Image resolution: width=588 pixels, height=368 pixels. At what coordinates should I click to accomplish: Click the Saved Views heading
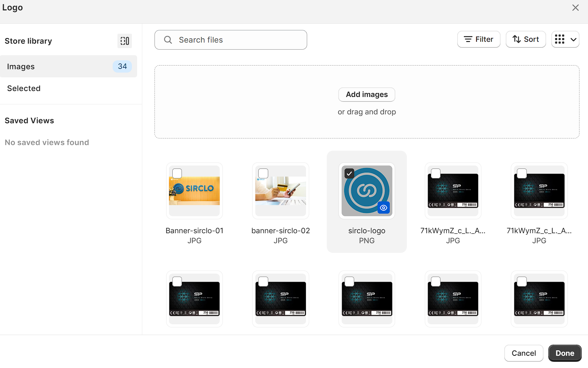[29, 121]
